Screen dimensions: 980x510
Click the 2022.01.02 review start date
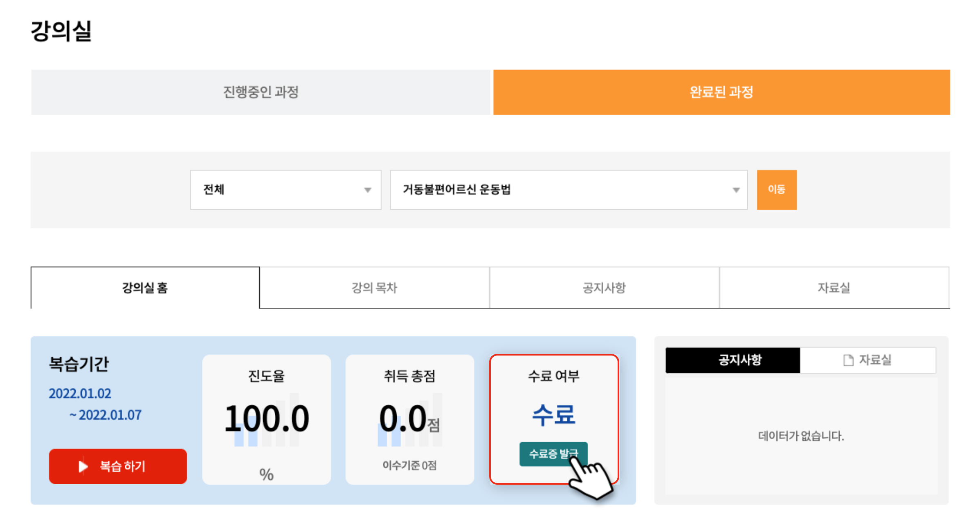point(80,394)
